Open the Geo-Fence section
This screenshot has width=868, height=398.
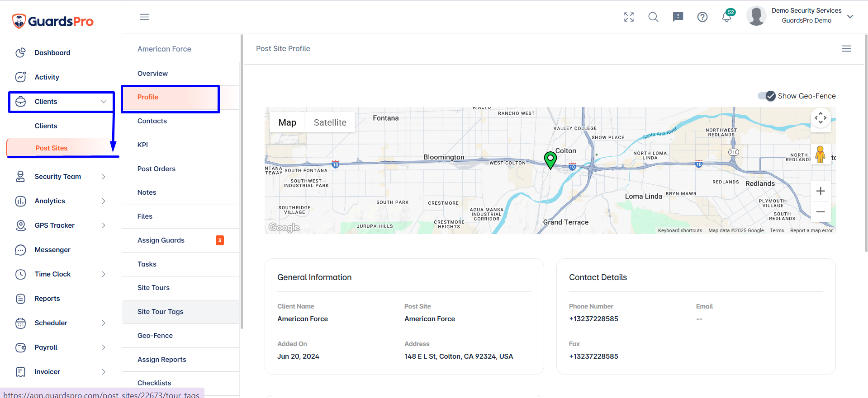click(x=180, y=336)
